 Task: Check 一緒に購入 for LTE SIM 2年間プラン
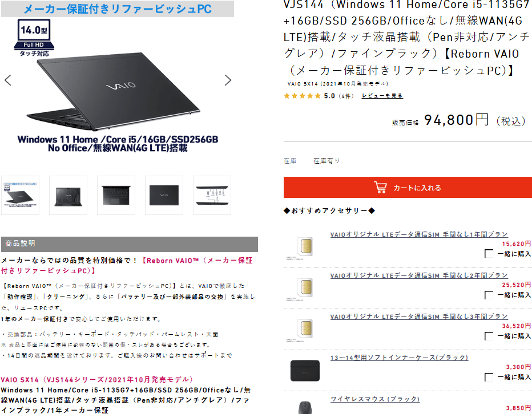[489, 295]
